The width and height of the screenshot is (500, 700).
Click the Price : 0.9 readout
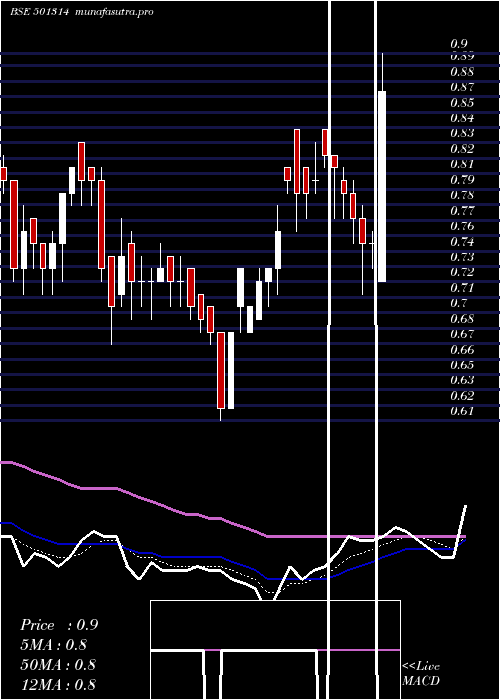[59, 625]
